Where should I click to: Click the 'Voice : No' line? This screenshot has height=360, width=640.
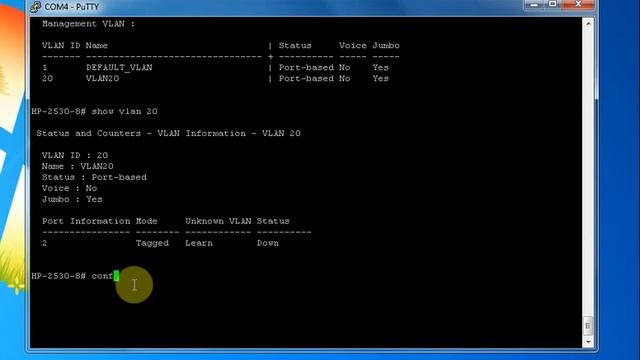(69, 188)
